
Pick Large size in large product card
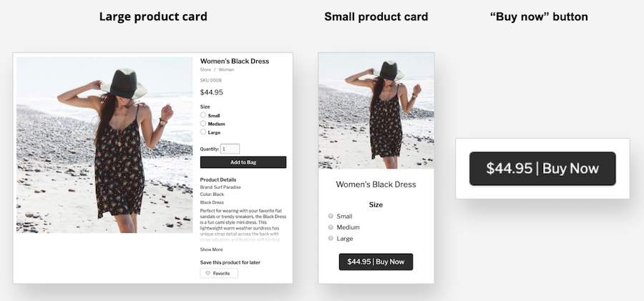click(x=203, y=132)
